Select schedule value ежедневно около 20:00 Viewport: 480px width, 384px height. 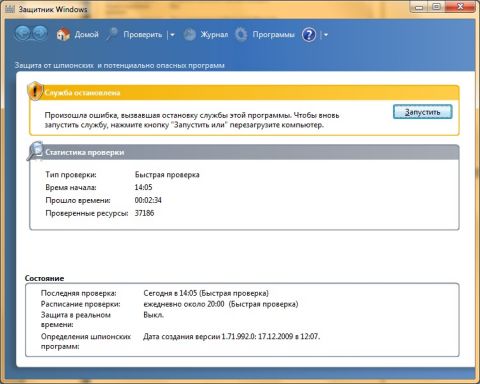(184, 304)
